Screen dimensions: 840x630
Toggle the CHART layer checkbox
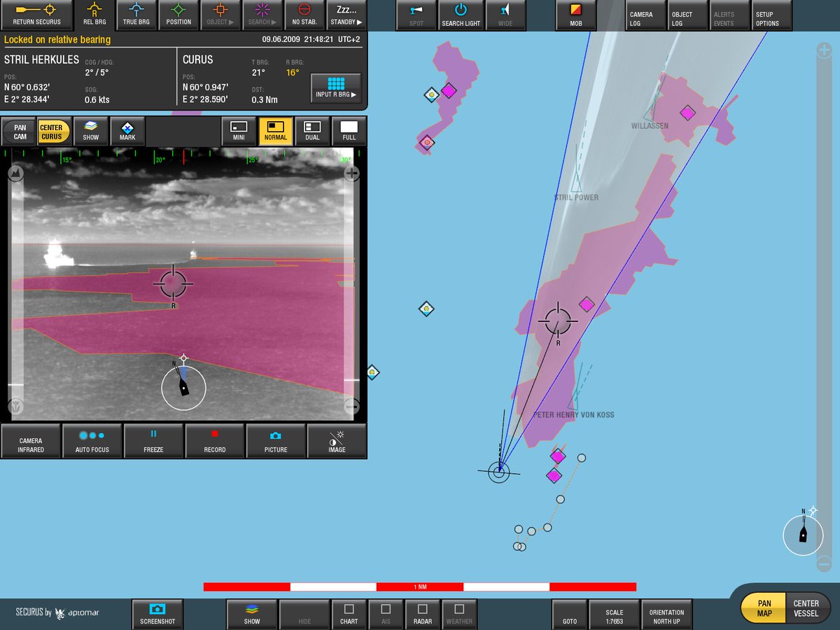click(x=349, y=614)
